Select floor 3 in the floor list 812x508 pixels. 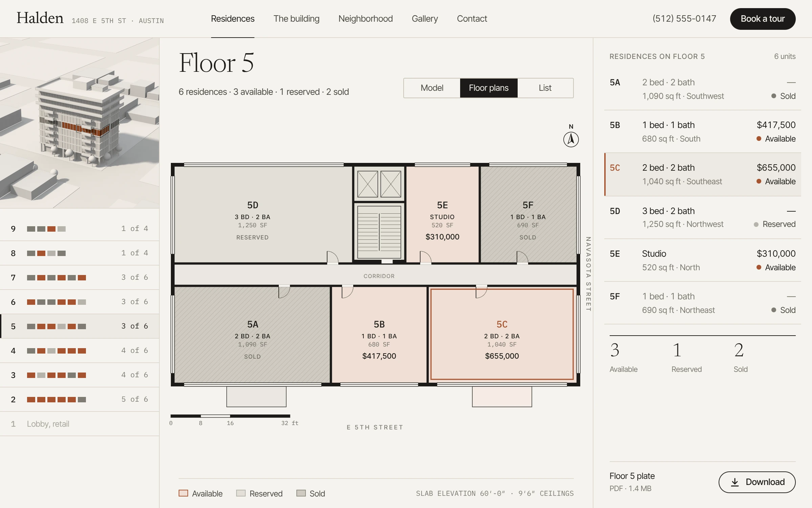80,375
